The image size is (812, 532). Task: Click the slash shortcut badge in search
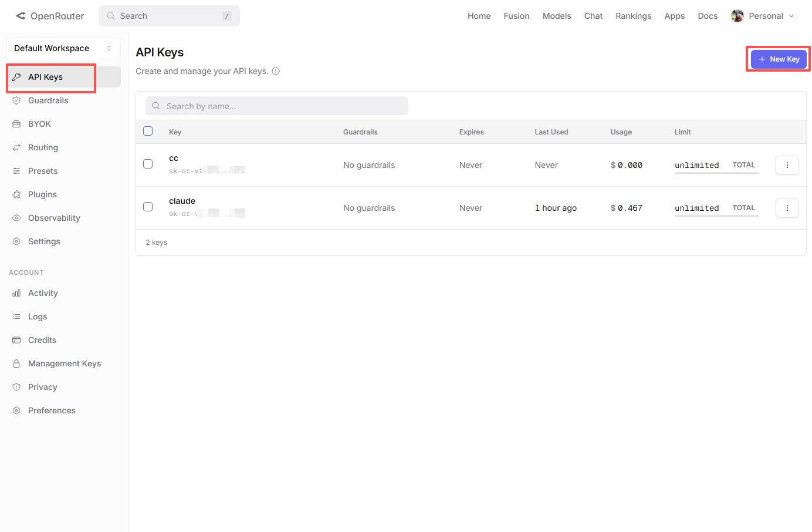[227, 16]
